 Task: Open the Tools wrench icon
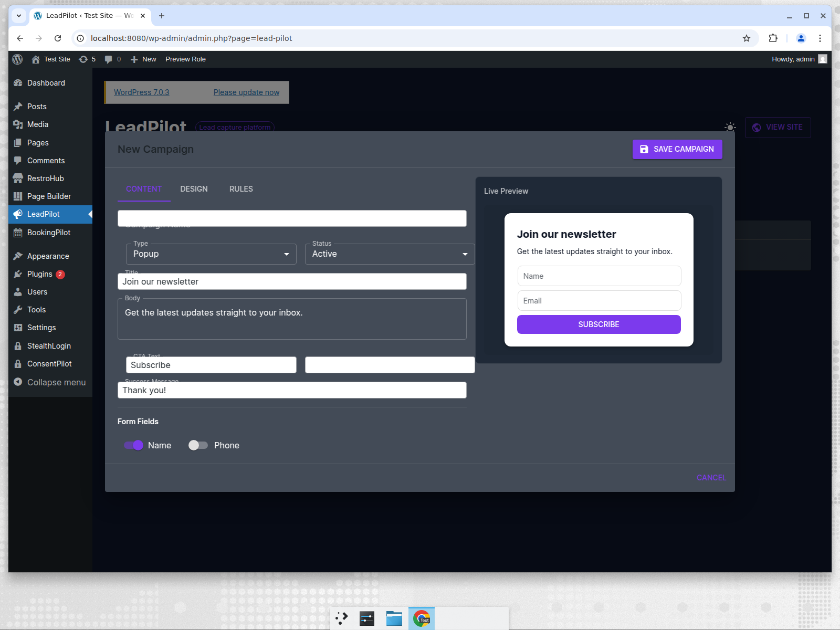tap(18, 310)
